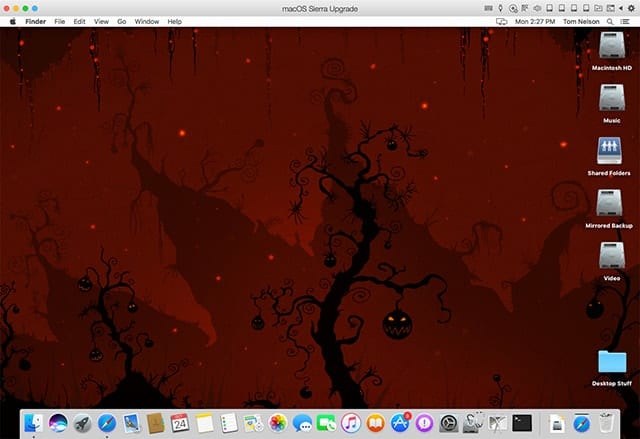640x439 pixels.
Task: Open iTunes from the dock
Action: (x=351, y=422)
